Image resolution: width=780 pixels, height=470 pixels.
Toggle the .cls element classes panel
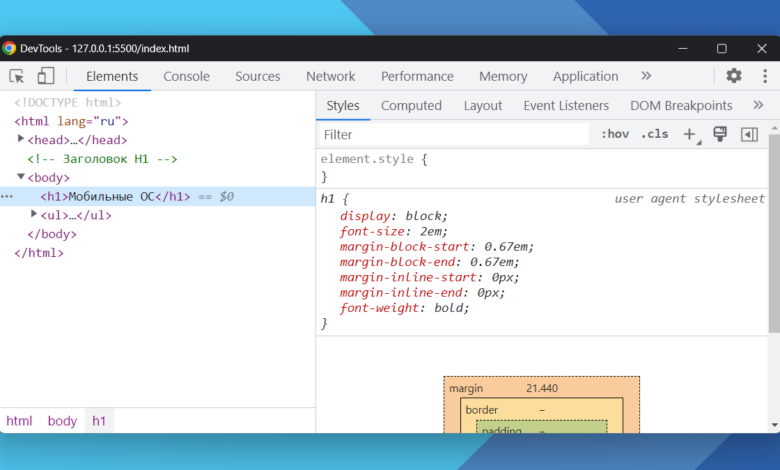[655, 134]
